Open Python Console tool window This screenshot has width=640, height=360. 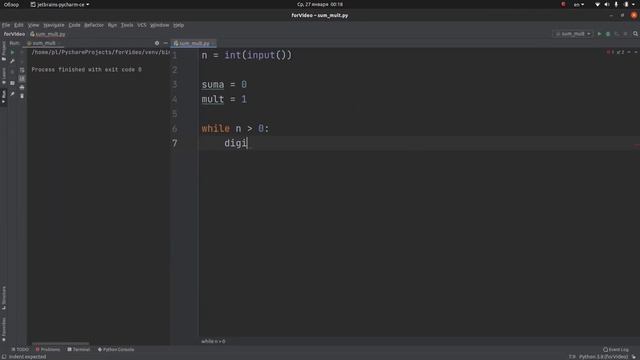[116, 349]
